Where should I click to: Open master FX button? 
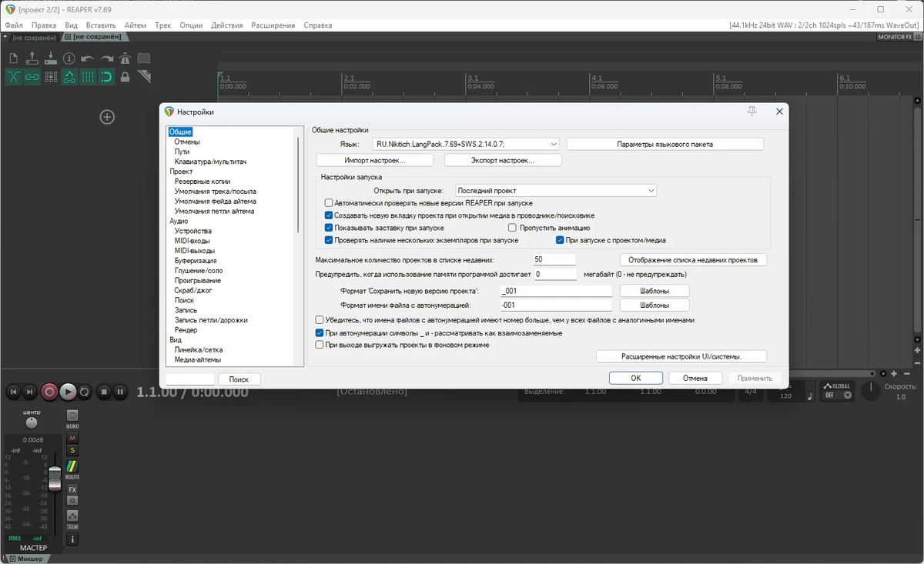point(72,489)
